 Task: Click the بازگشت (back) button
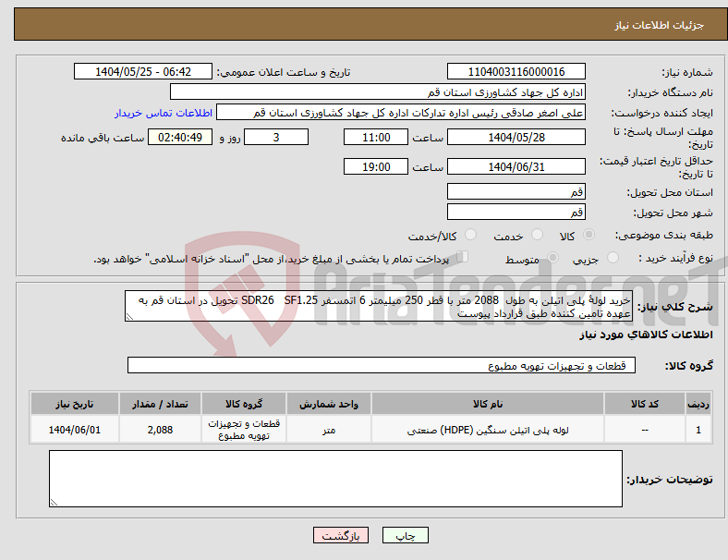[341, 535]
